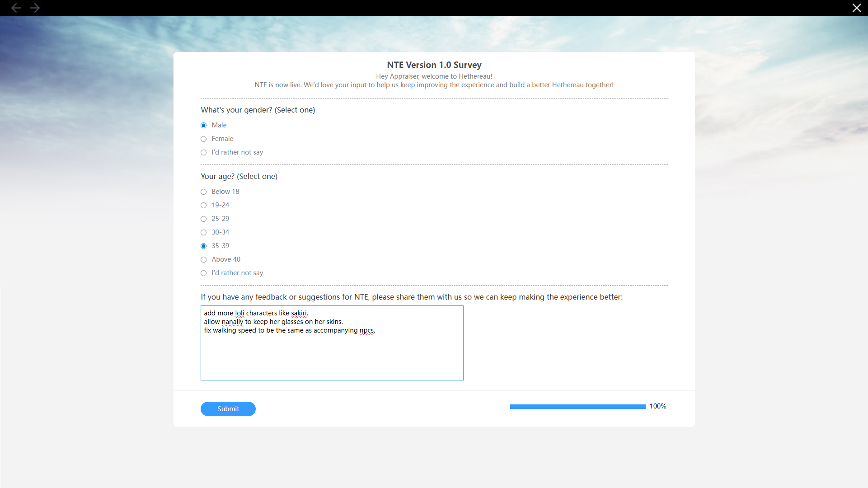Close the survey window with X
The image size is (868, 488).
click(x=856, y=8)
